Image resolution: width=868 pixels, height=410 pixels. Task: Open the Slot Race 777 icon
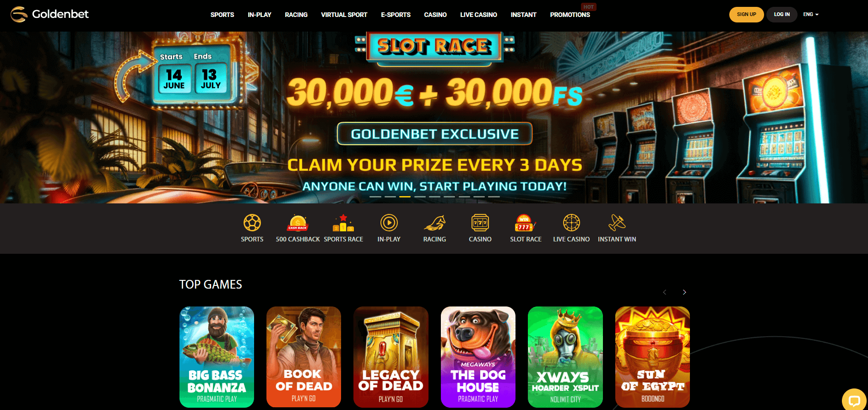pos(526,223)
